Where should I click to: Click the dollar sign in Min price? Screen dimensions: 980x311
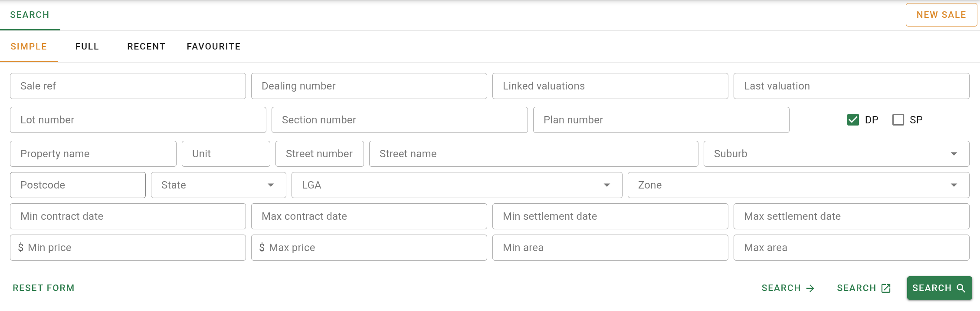point(21,248)
